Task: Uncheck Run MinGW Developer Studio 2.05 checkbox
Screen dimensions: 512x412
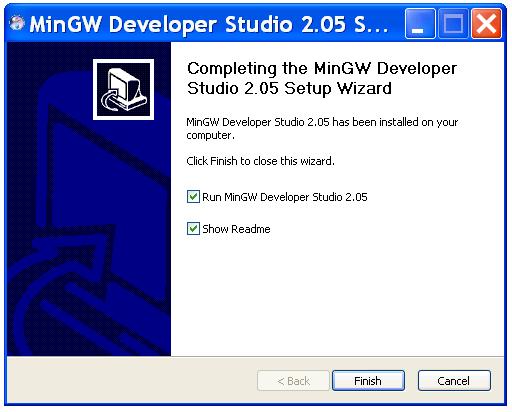Action: (193, 197)
